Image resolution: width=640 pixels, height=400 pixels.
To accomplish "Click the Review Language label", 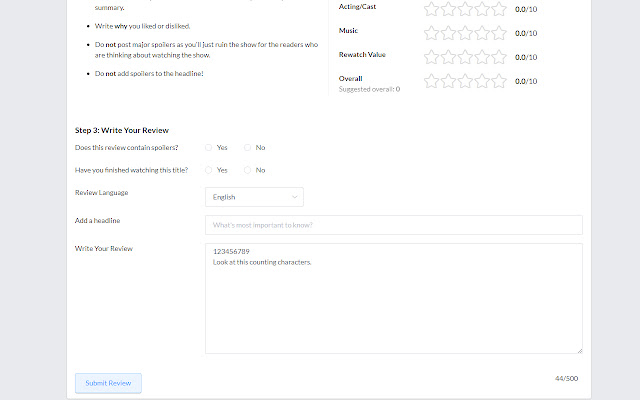I will point(101,193).
